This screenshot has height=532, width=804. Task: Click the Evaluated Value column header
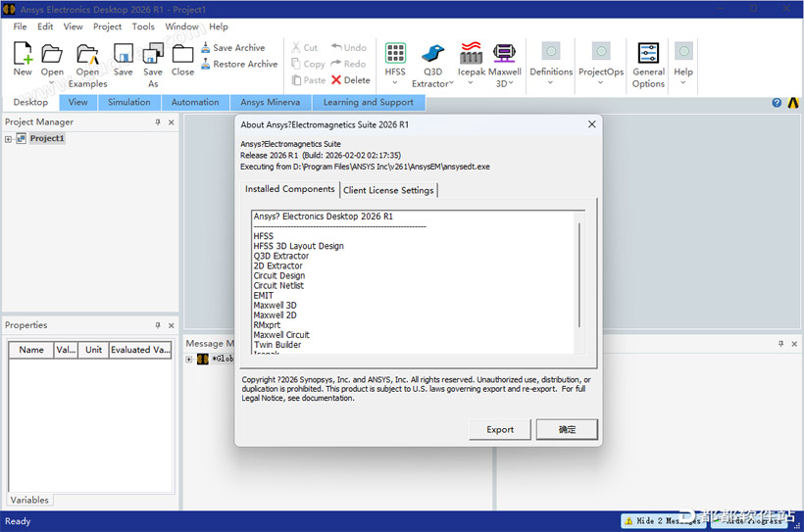(x=140, y=350)
